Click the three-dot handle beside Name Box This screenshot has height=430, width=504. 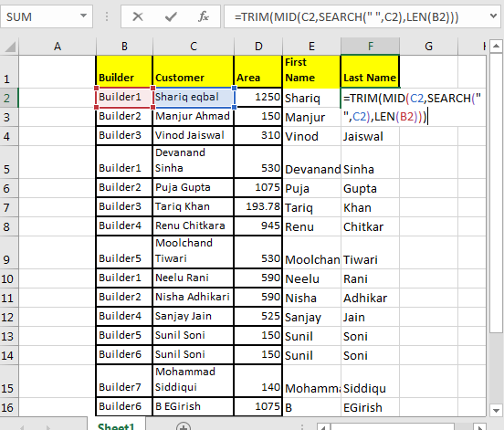point(107,16)
